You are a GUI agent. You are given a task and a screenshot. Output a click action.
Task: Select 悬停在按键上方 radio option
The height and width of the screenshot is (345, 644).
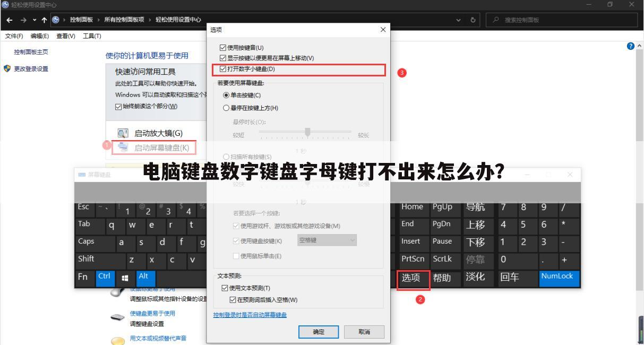point(226,108)
